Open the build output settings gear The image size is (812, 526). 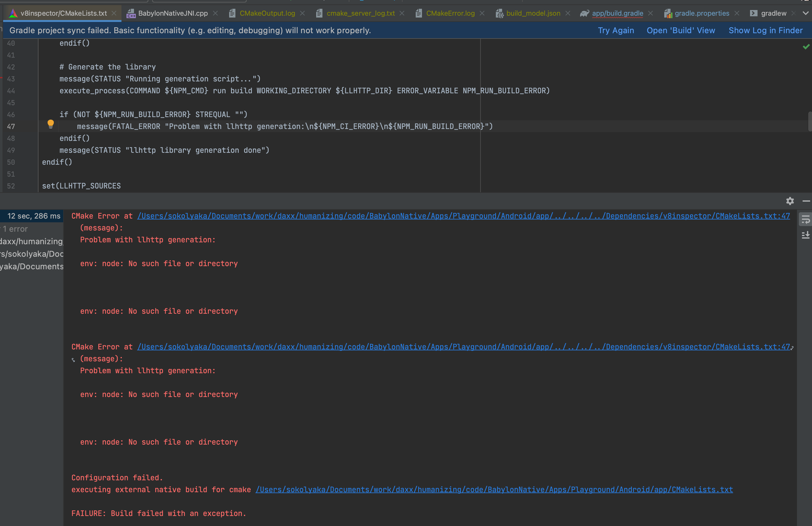click(790, 201)
